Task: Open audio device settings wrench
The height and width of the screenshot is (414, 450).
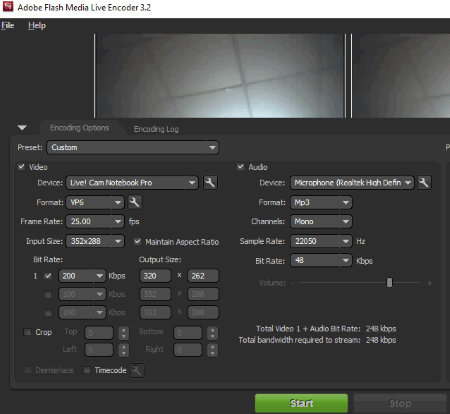Action: point(424,183)
